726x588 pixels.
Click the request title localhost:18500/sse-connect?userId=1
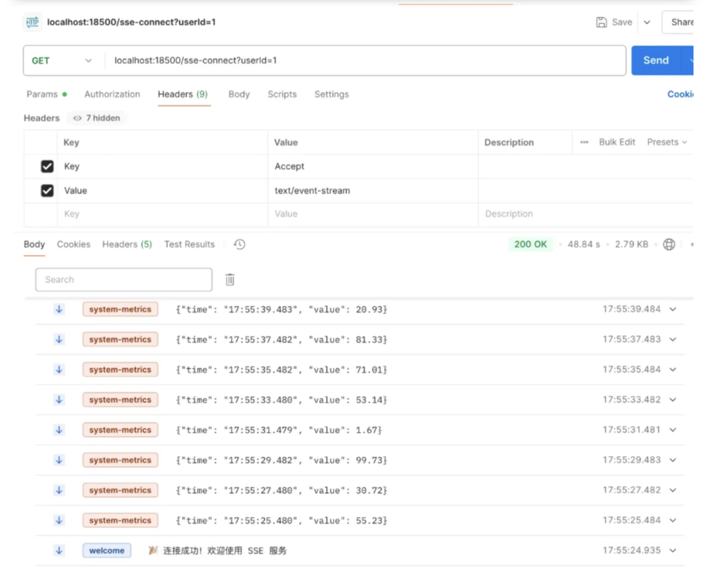pos(131,22)
